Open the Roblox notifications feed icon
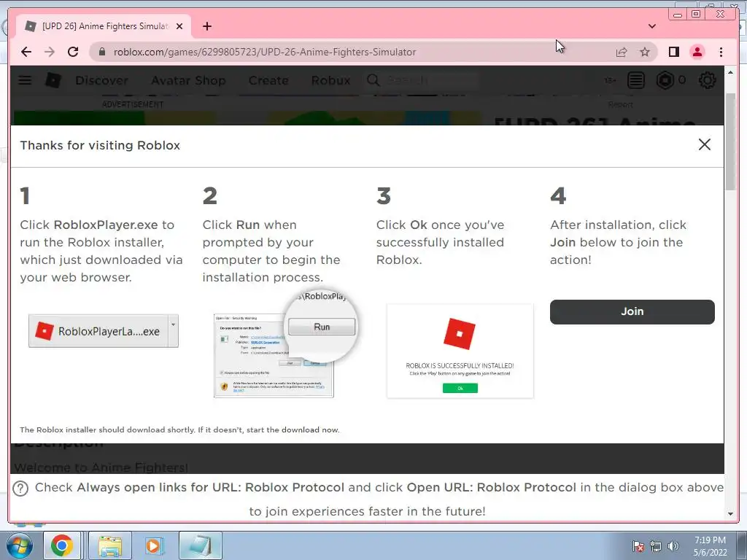 (x=635, y=80)
